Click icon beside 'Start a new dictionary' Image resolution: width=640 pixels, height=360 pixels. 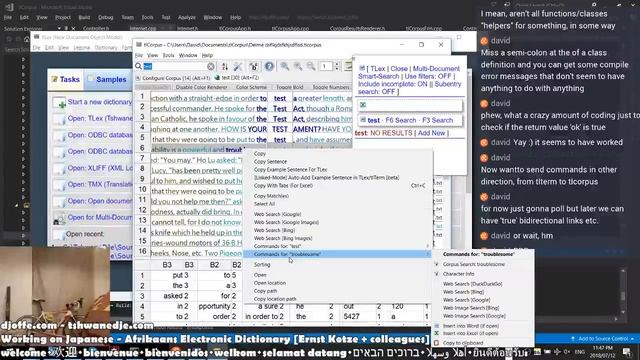tap(60, 103)
